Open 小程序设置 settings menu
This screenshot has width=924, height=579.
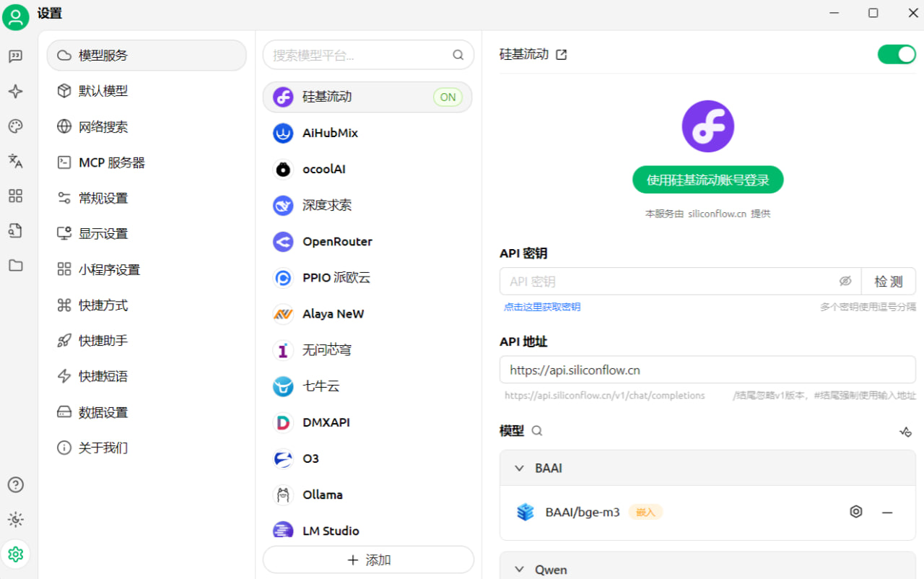(147, 269)
